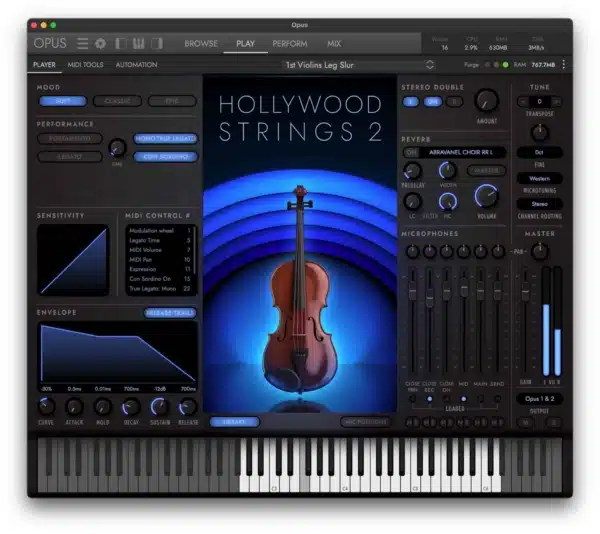Select the Epic mood
The width and height of the screenshot is (600, 534).
[172, 101]
